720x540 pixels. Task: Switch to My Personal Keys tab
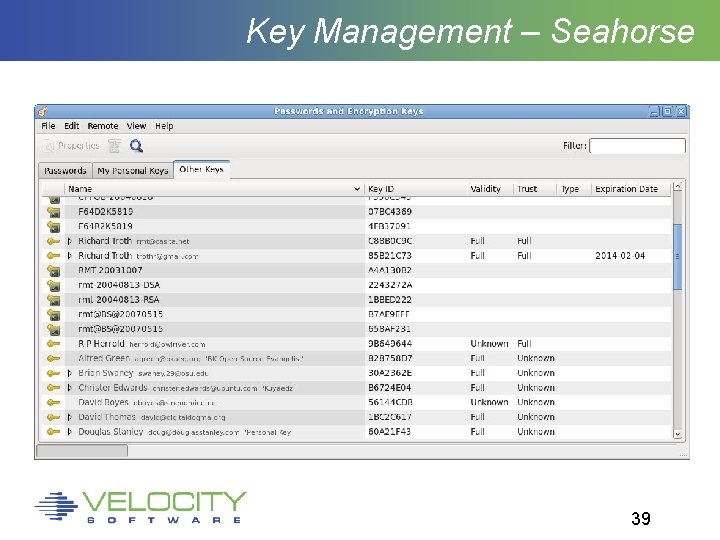[133, 171]
